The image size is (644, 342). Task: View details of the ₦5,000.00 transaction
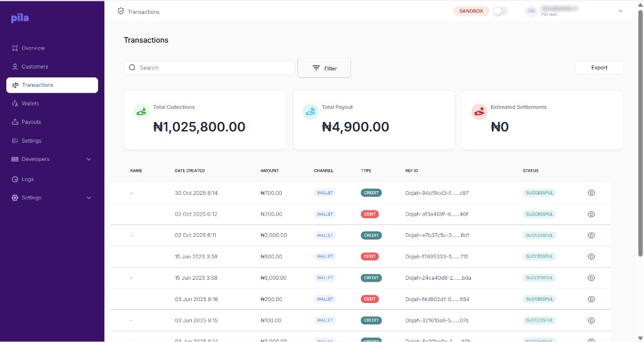(591, 278)
